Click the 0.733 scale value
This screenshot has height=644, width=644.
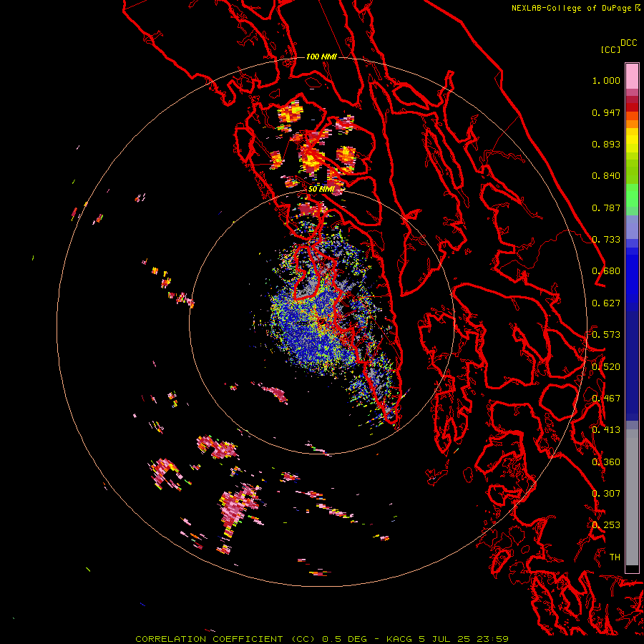[x=606, y=240]
